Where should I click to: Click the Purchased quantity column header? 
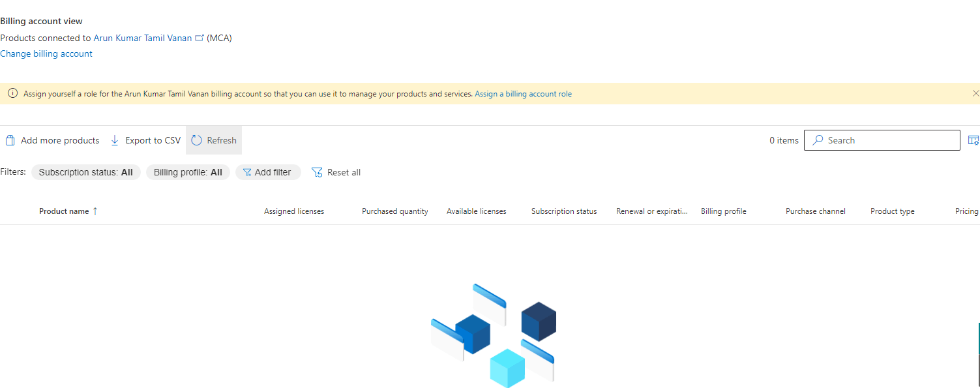coord(395,211)
